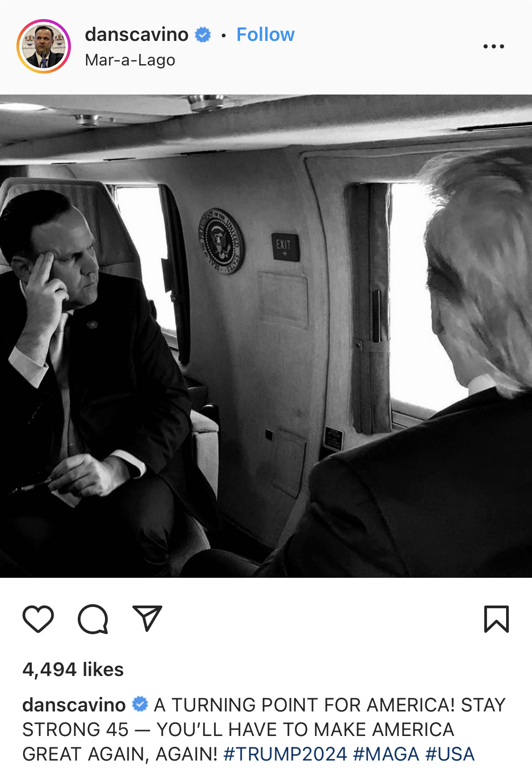Open danscavino username in header
This screenshot has width=532, height=776.
(136, 35)
